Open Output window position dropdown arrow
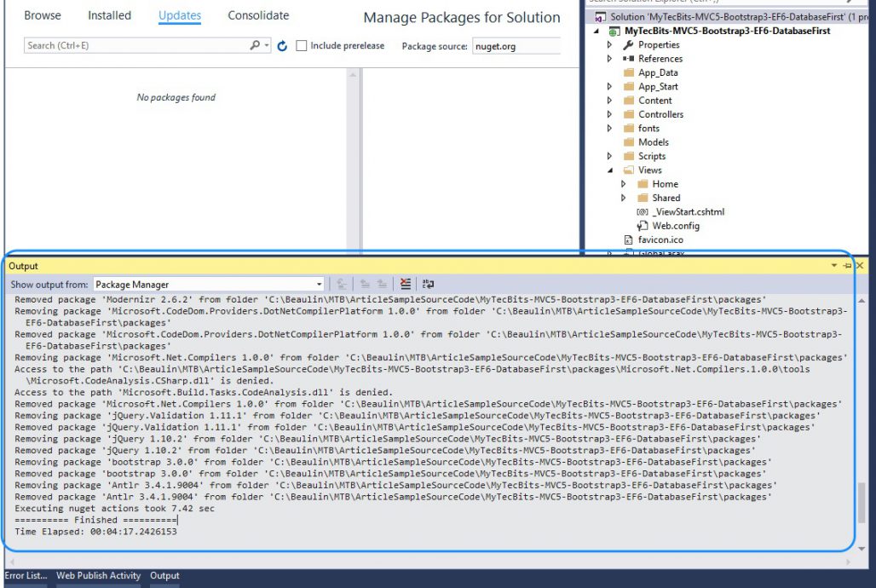 tap(834, 266)
